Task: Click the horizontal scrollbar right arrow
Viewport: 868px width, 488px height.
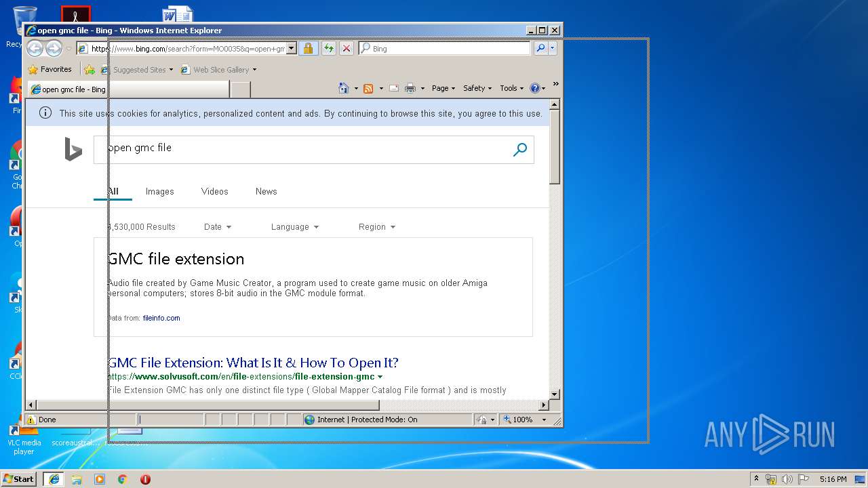Action: [x=543, y=405]
